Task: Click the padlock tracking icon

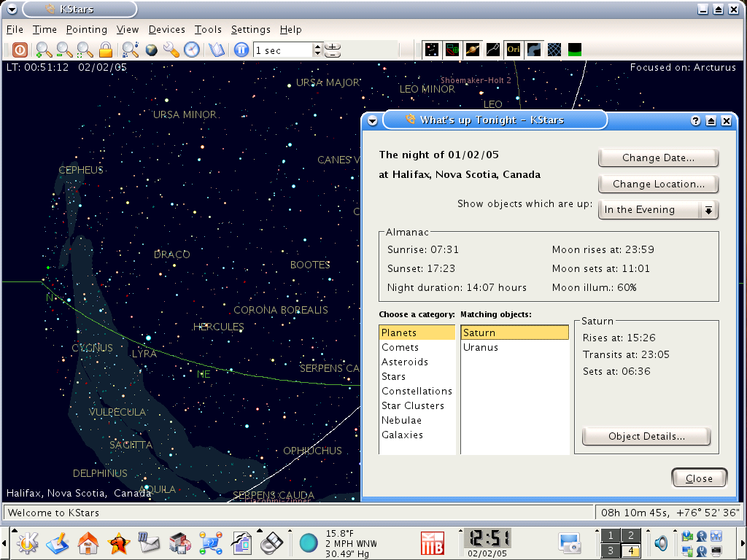Action: 105,50
